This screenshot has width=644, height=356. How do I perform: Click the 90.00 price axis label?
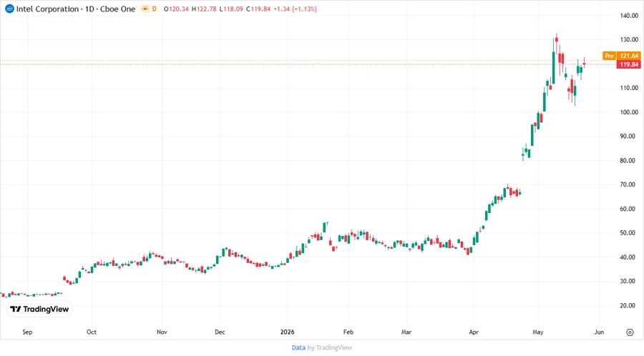(x=629, y=136)
